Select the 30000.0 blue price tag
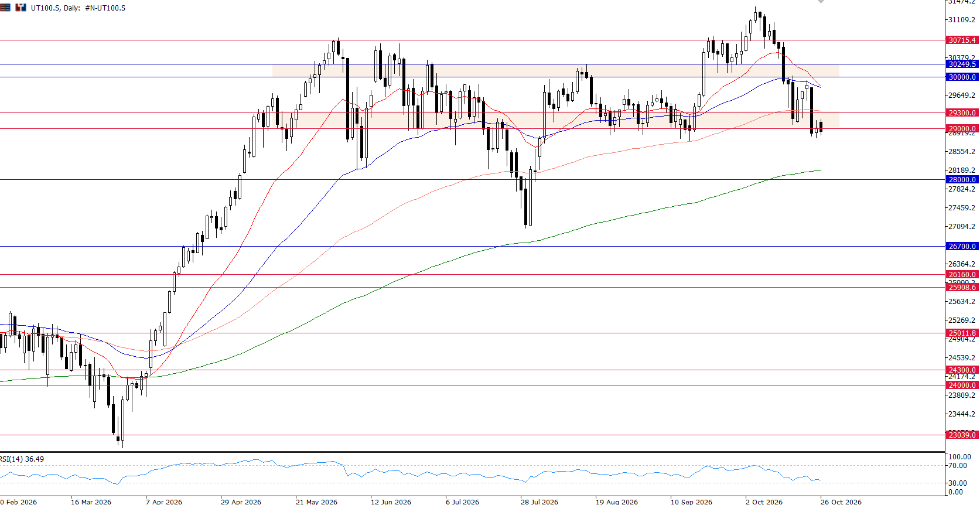 [962, 77]
